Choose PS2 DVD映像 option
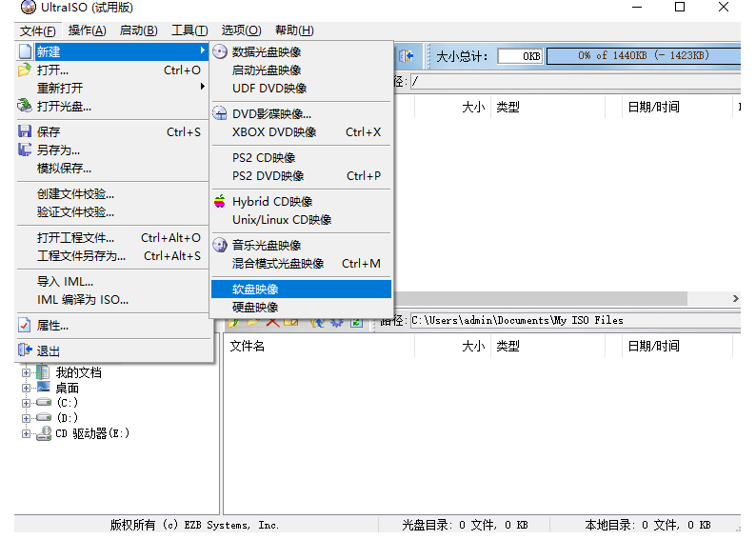756x540 pixels. 301,176
